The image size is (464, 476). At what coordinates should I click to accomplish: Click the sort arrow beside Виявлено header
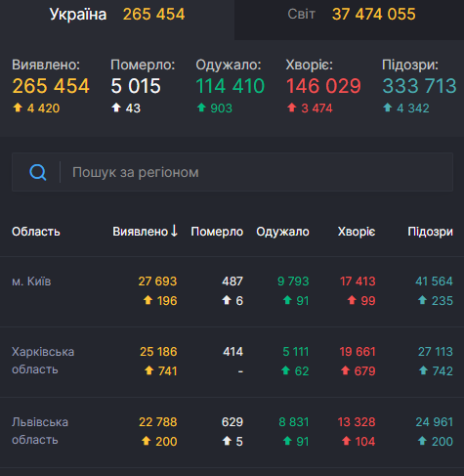(x=174, y=231)
